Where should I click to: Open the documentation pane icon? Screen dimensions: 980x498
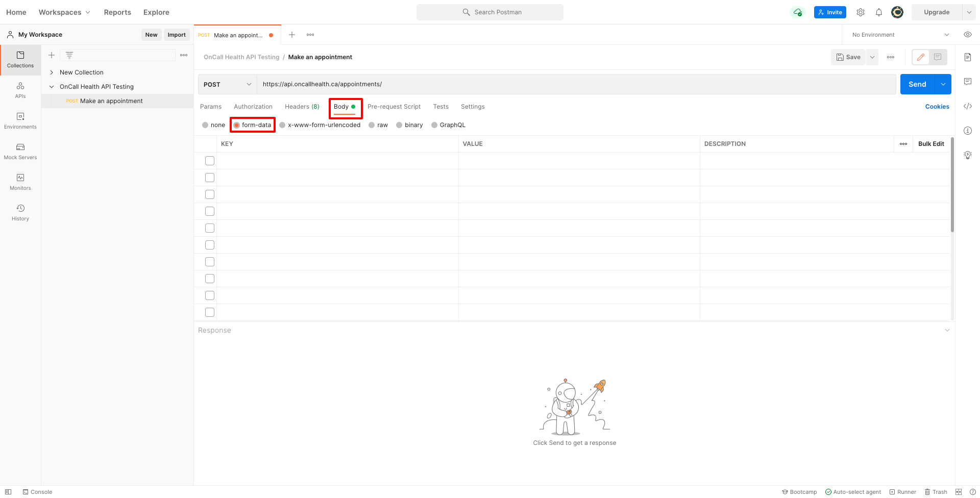click(968, 57)
